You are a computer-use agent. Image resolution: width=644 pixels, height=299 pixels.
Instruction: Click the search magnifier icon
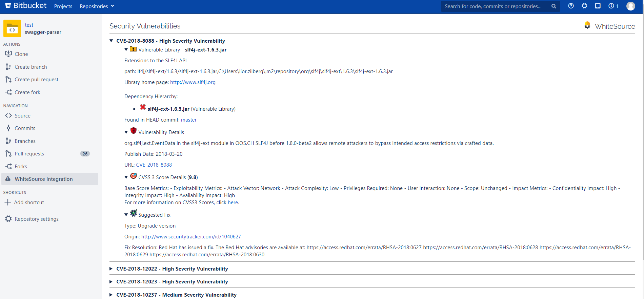pyautogui.click(x=554, y=6)
